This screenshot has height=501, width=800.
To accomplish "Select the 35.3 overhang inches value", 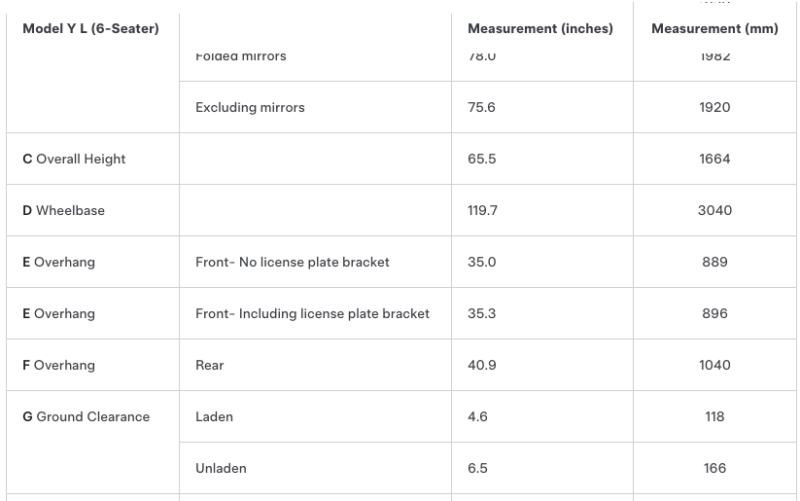I will click(x=482, y=313).
